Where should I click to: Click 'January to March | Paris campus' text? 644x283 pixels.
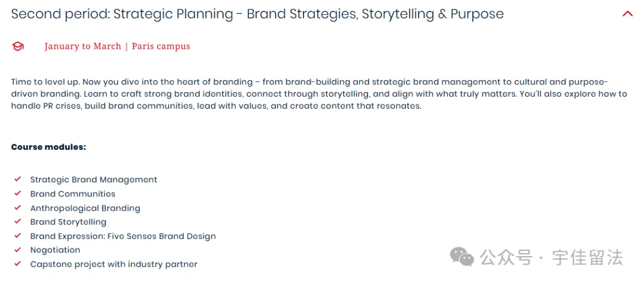tap(117, 46)
